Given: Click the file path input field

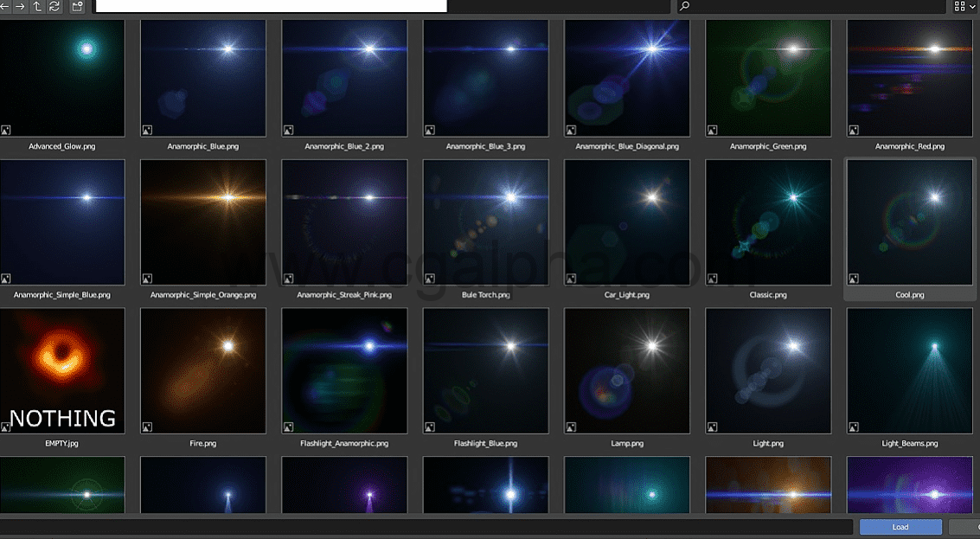Looking at the screenshot, I should (270, 6).
